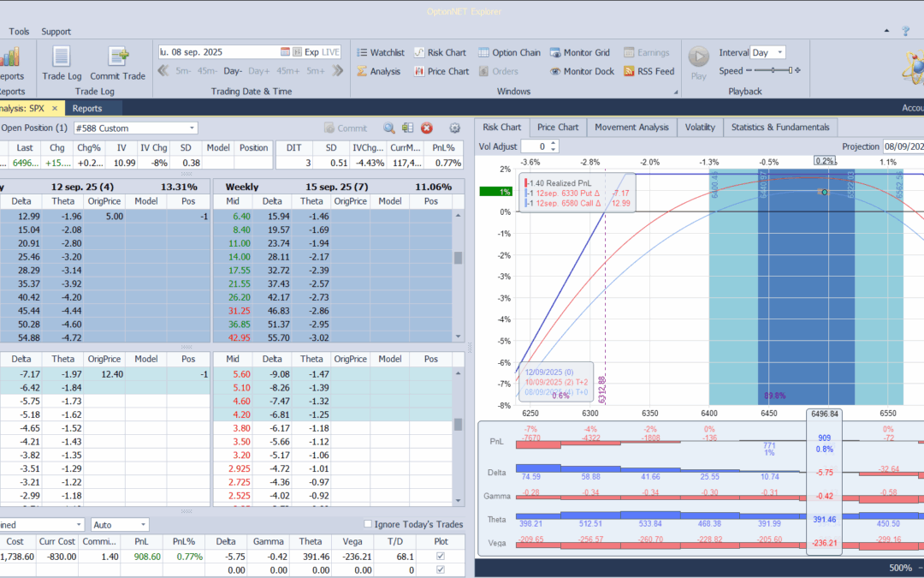The height and width of the screenshot is (578, 924).
Task: Adjust the playback Speed slider
Action: point(773,70)
